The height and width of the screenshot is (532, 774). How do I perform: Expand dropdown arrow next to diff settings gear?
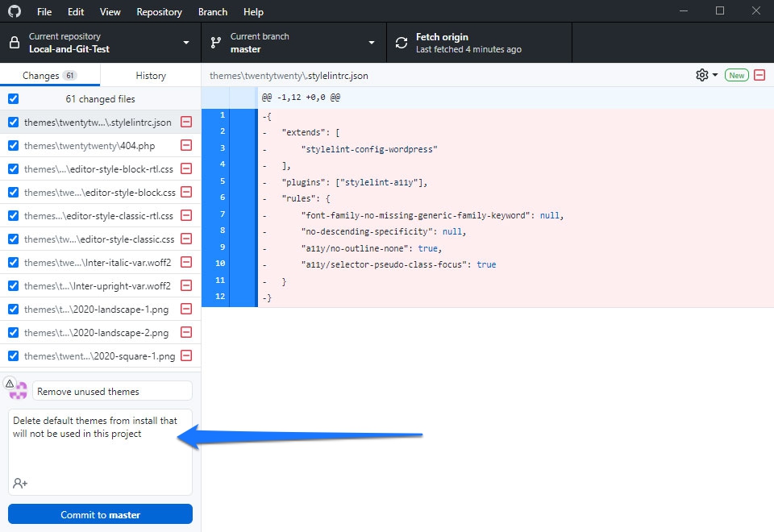[x=715, y=75]
